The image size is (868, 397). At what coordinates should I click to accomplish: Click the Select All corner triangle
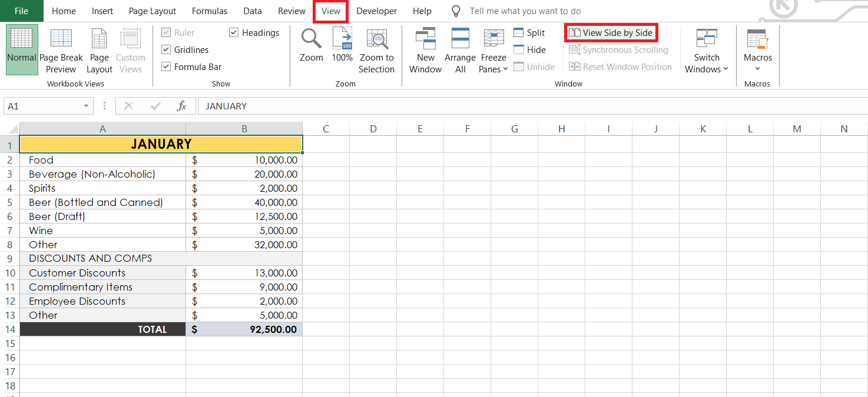coord(12,129)
